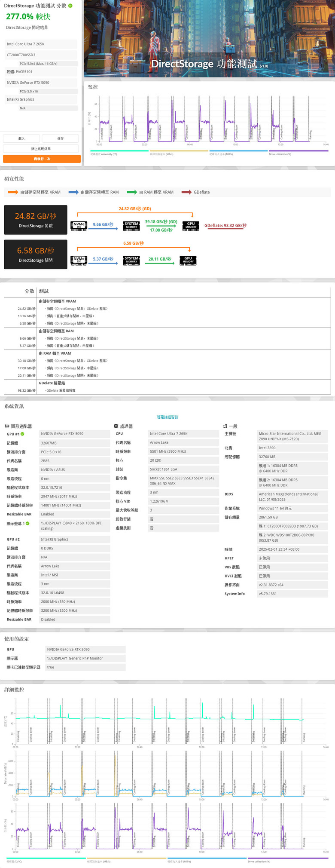The image size is (335, 868).
Task: Click the green check icon beside 顯示螢幕 1
Action: pyautogui.click(x=27, y=523)
